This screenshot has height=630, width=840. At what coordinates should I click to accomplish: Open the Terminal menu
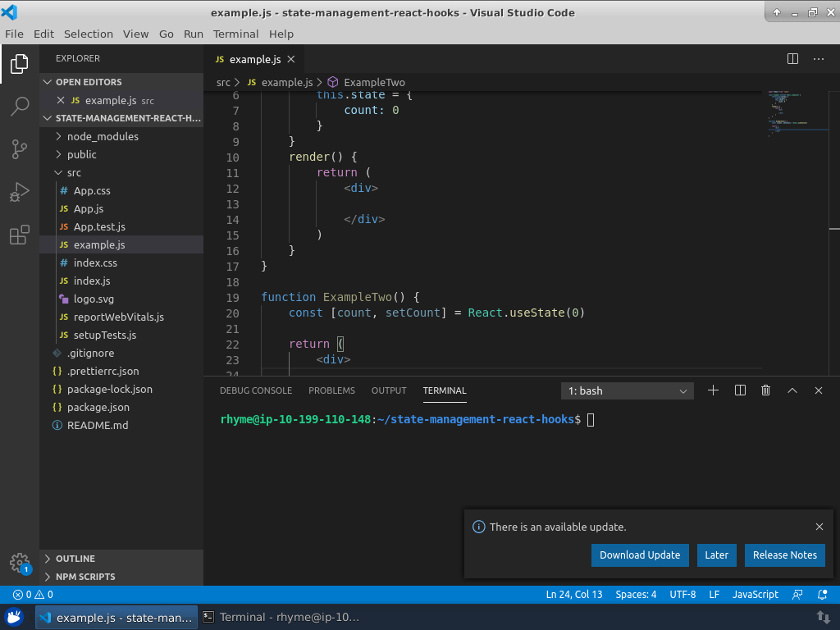click(235, 34)
